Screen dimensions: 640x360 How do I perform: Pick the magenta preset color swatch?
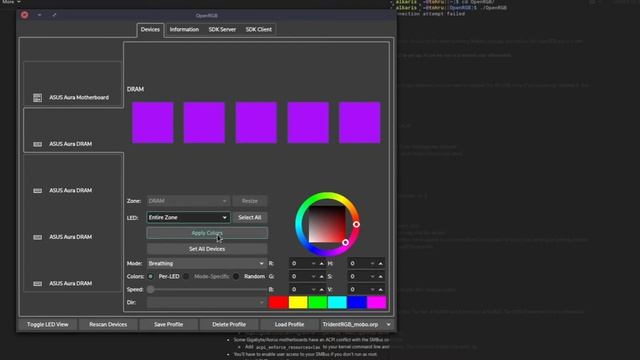point(376,302)
